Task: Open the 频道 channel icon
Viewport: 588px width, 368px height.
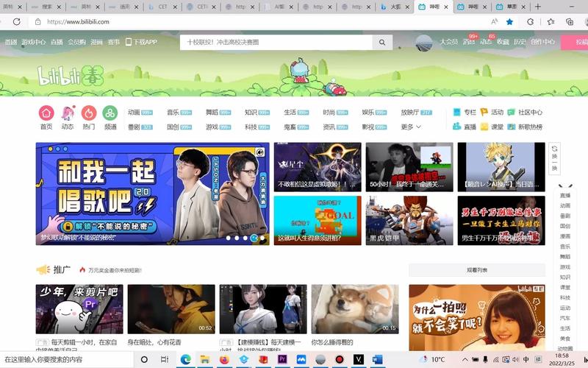Action: coord(110,113)
